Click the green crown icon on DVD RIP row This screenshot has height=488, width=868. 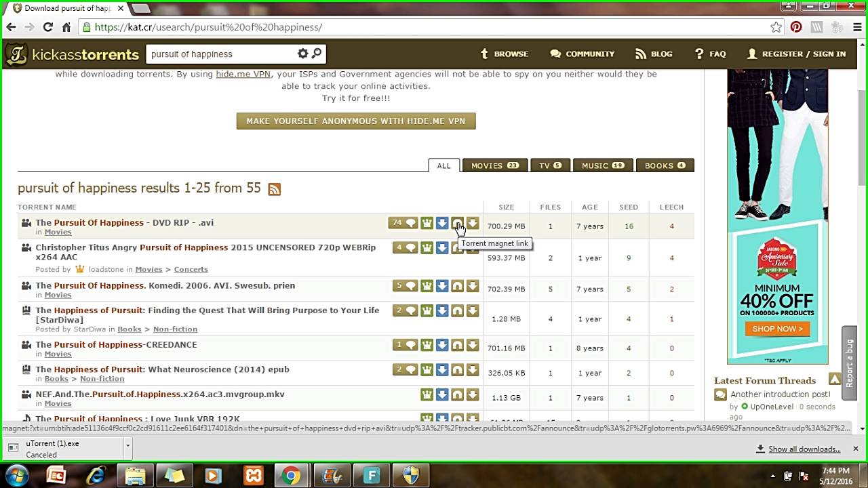coord(427,223)
